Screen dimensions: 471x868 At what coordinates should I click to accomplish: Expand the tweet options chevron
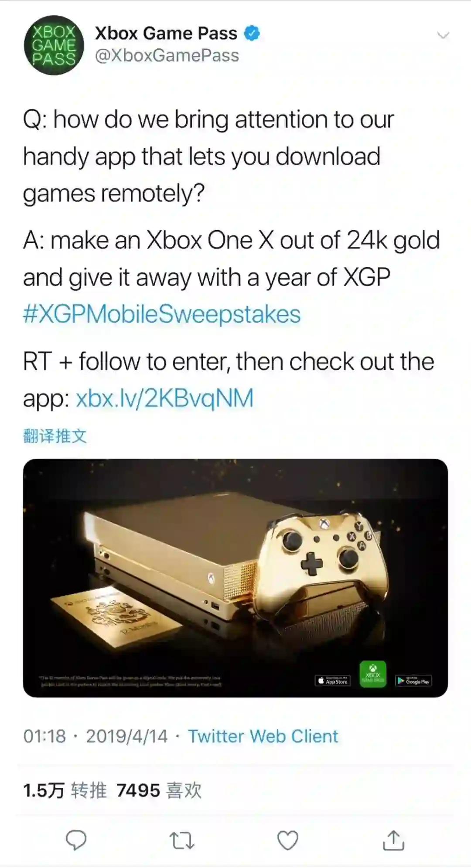(x=443, y=35)
